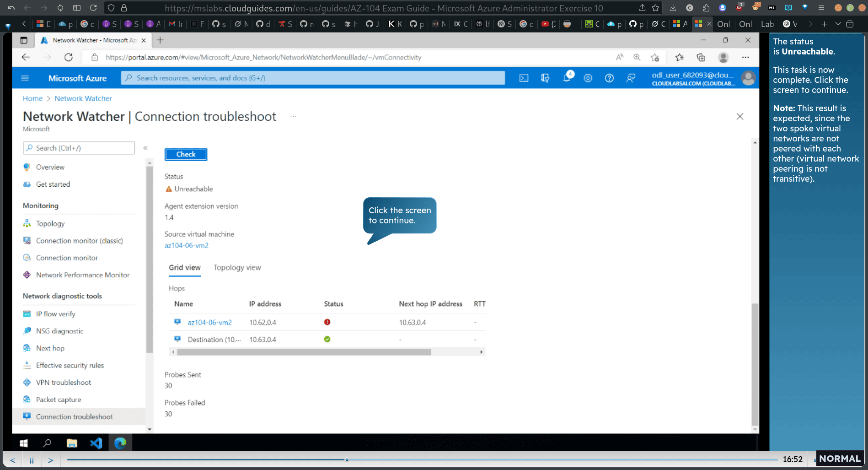Click Azure search resources field
Screen dimensions: 868x470
pyautogui.click(x=313, y=78)
